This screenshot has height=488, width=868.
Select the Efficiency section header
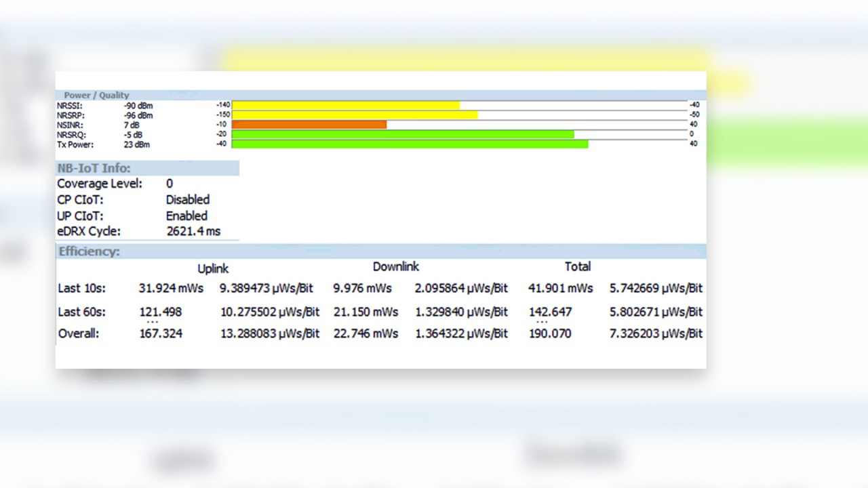89,251
